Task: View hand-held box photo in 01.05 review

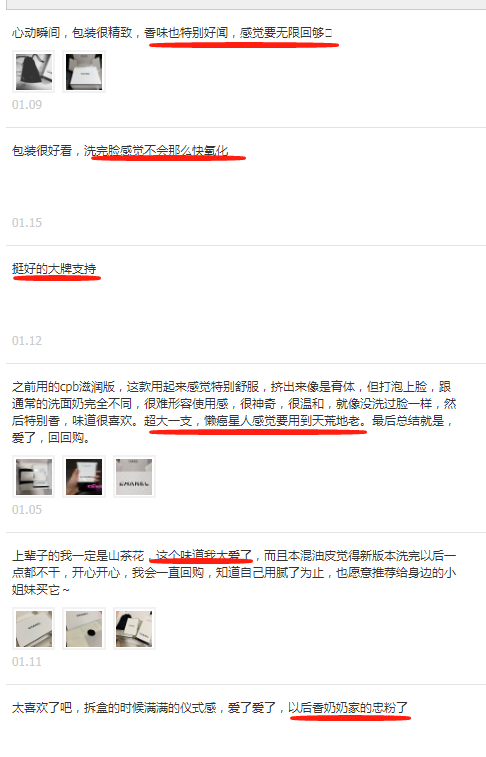Action: click(x=84, y=477)
